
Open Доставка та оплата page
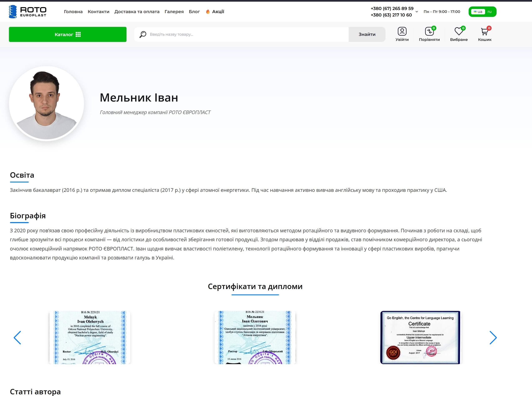(137, 11)
